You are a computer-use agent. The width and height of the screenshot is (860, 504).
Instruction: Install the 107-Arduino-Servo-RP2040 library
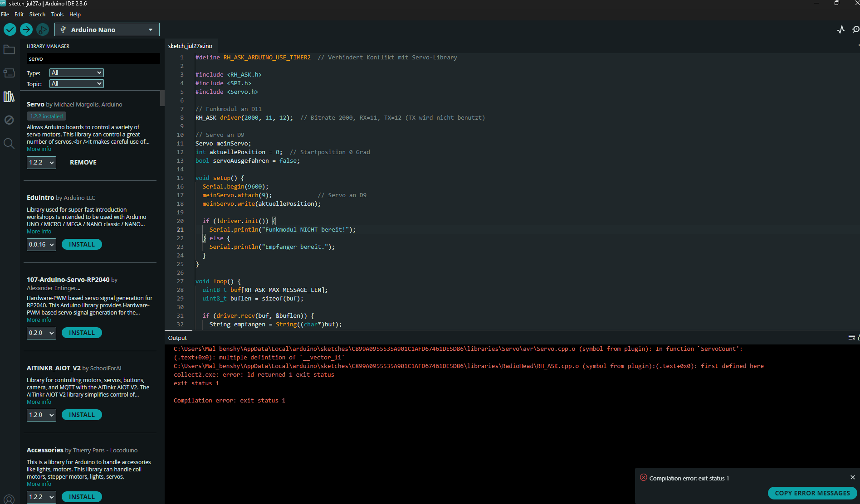(82, 333)
